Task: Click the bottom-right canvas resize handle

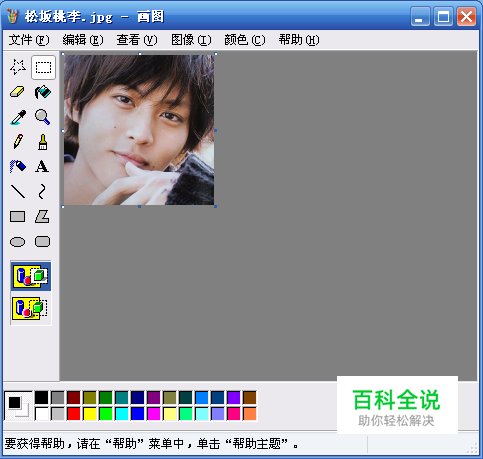Action: coord(216,207)
